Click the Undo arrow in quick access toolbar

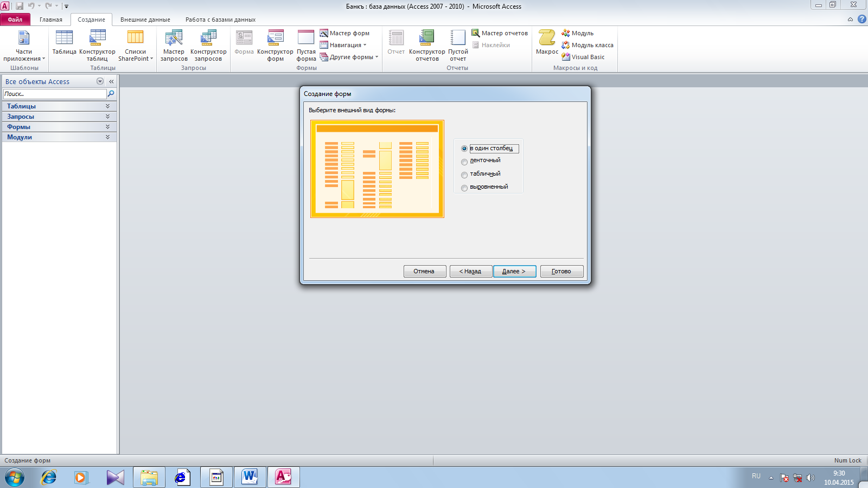point(31,6)
